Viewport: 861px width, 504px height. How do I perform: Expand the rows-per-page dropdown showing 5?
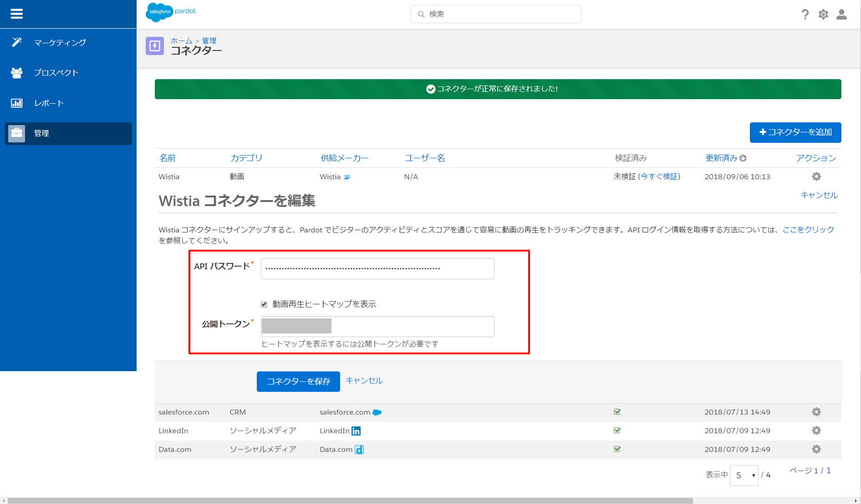744,475
